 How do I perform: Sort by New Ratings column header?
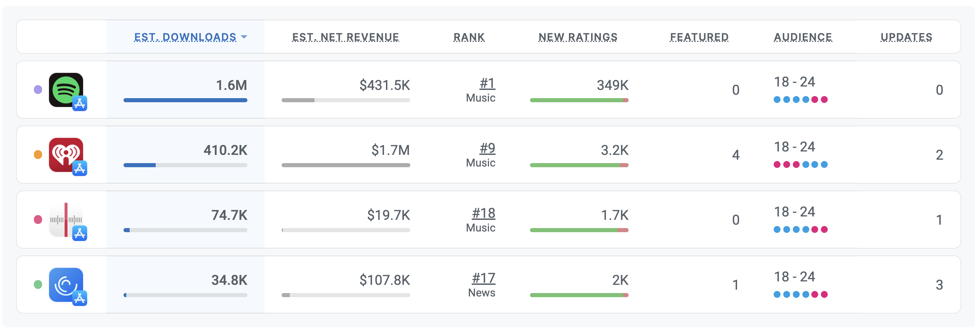578,37
